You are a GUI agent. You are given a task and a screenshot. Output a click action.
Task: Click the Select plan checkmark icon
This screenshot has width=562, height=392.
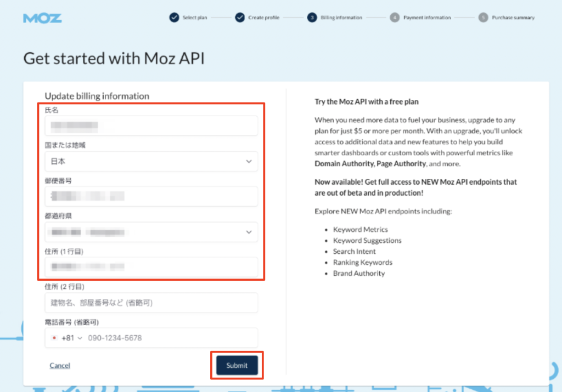tap(174, 18)
